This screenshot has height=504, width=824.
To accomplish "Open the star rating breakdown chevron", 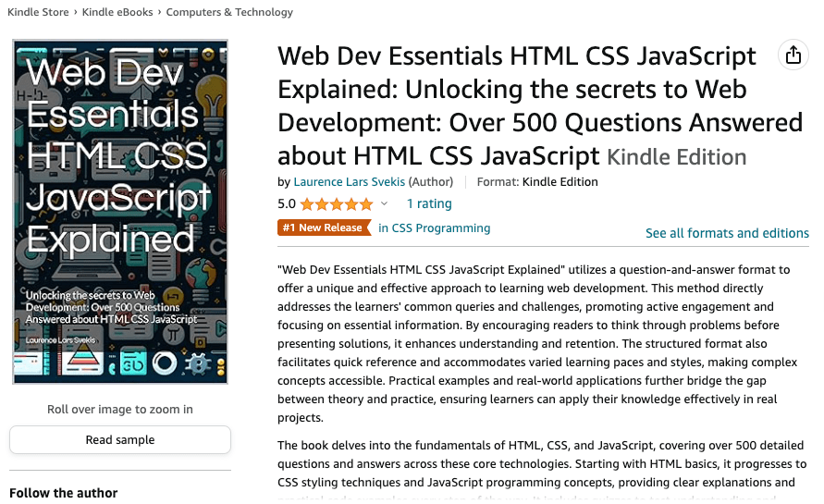I will 384,204.
